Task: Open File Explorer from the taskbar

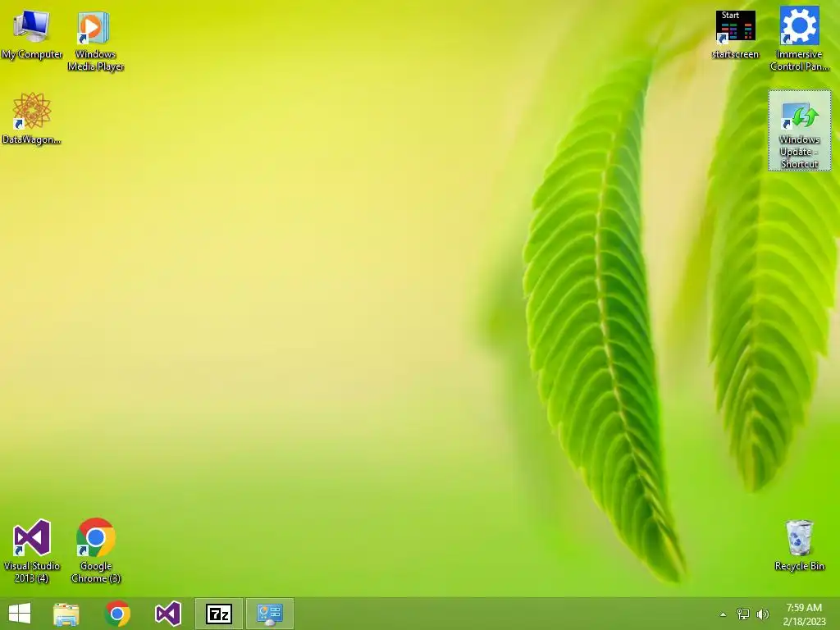Action: coord(66,614)
